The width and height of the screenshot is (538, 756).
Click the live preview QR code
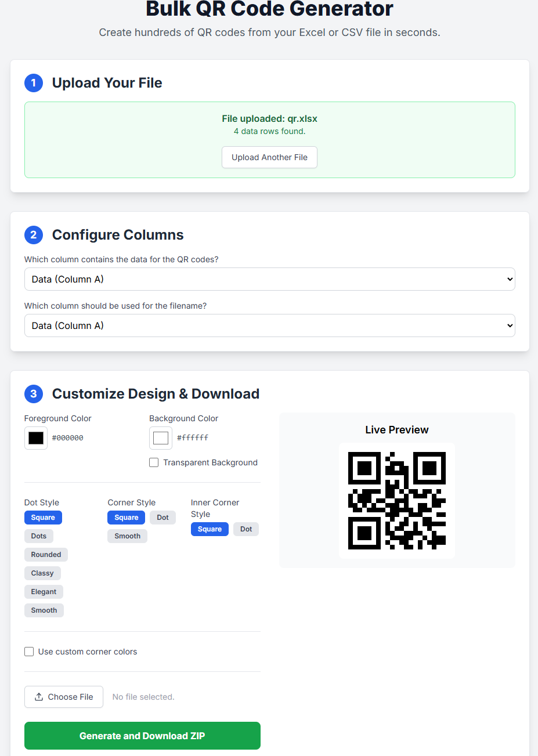(x=397, y=501)
